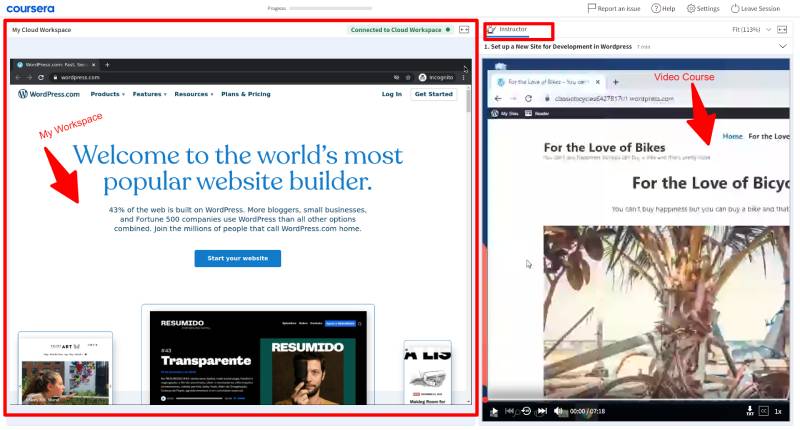Skip to previous video section
The height and width of the screenshot is (430, 800).
[x=509, y=411]
